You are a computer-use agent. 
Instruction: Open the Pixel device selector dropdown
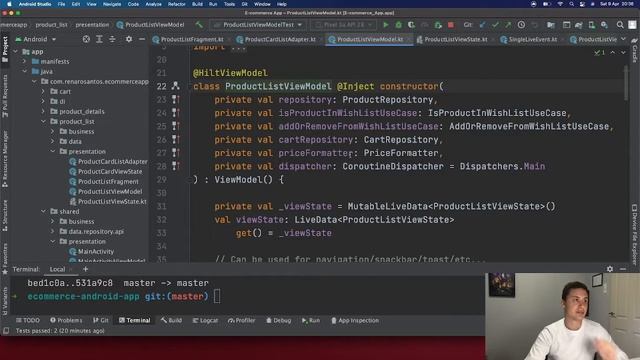(344, 25)
